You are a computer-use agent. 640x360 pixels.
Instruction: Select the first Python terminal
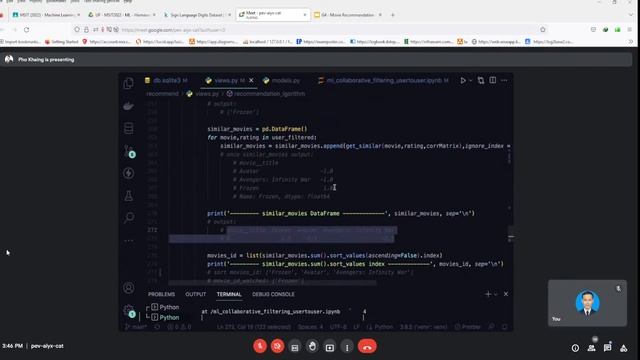coord(165,307)
